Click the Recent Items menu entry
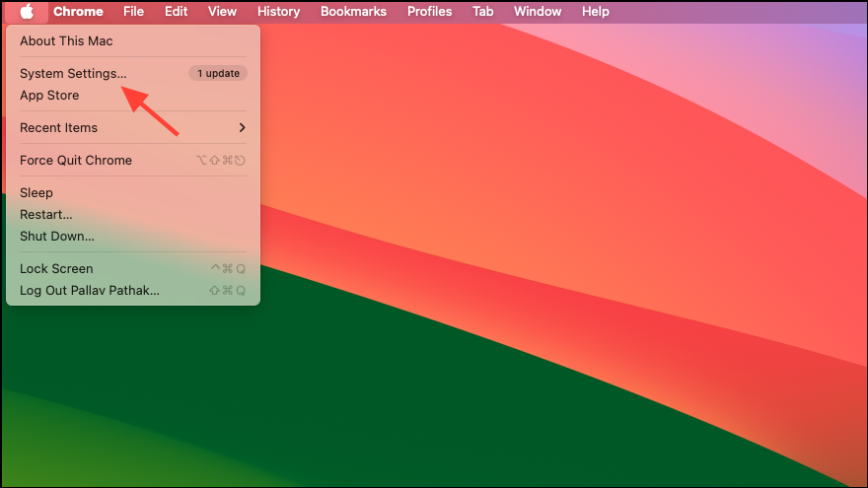The image size is (868, 488). [x=133, y=128]
